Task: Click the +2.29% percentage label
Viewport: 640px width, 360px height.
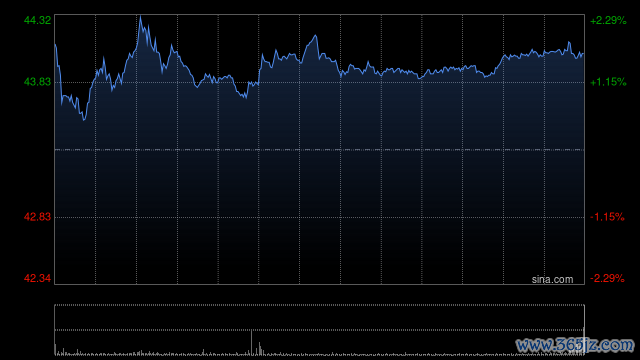Action: pyautogui.click(x=608, y=20)
